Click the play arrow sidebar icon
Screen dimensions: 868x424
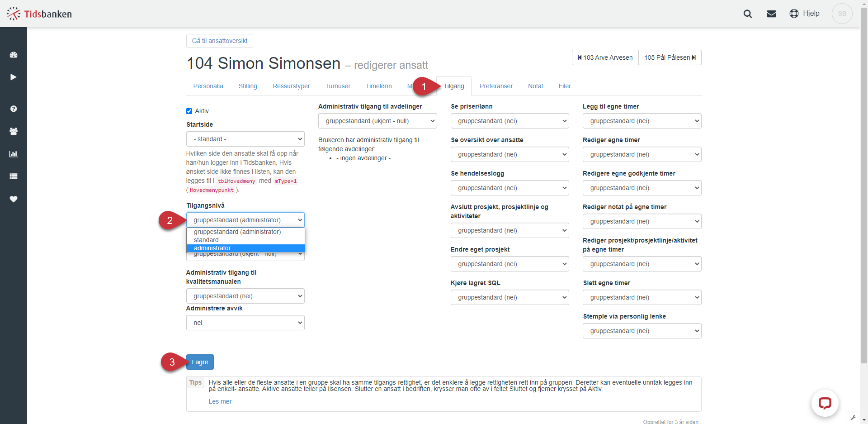(x=14, y=77)
